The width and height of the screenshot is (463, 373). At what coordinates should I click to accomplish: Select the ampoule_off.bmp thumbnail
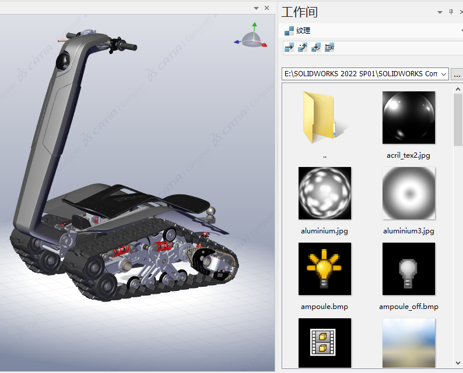click(x=409, y=269)
